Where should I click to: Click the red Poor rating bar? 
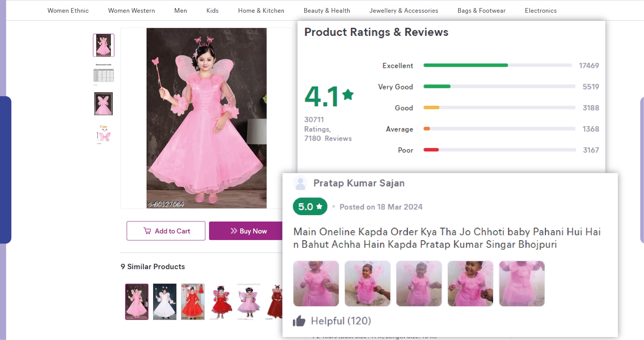click(431, 150)
